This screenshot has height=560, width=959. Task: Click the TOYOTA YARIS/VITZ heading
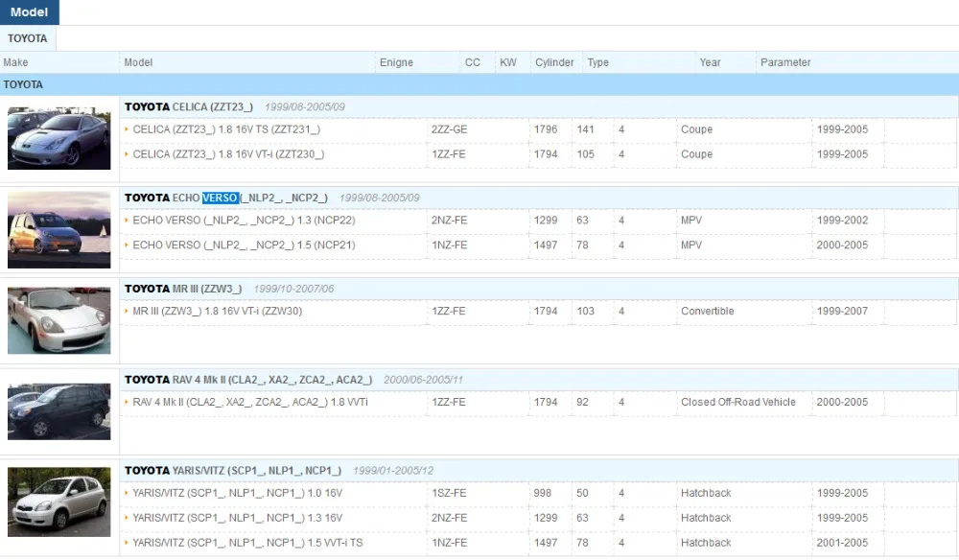click(x=233, y=471)
